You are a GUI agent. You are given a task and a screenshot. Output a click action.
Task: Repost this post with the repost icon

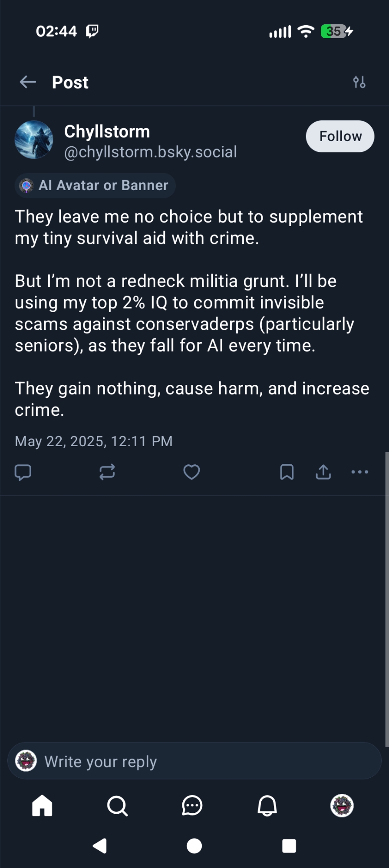pyautogui.click(x=107, y=472)
